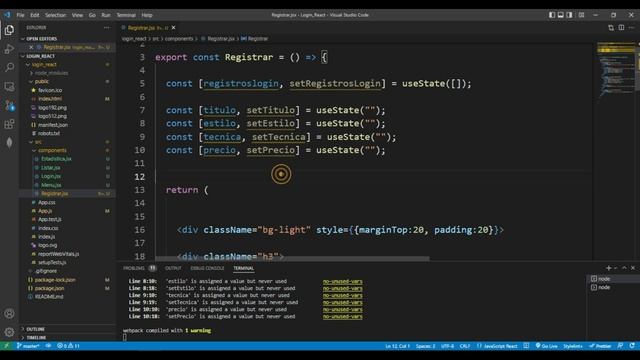640x360 pixels.
Task: Click the errors and warnings count in status bar
Action: pos(68,346)
